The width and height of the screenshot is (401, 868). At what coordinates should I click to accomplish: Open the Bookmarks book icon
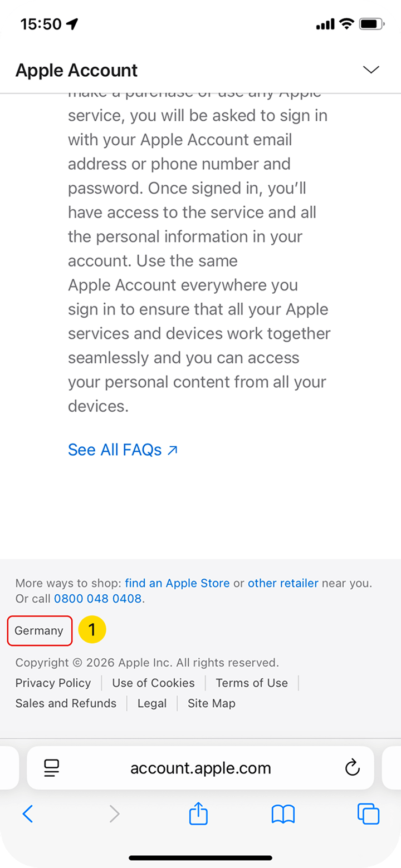[x=283, y=815]
